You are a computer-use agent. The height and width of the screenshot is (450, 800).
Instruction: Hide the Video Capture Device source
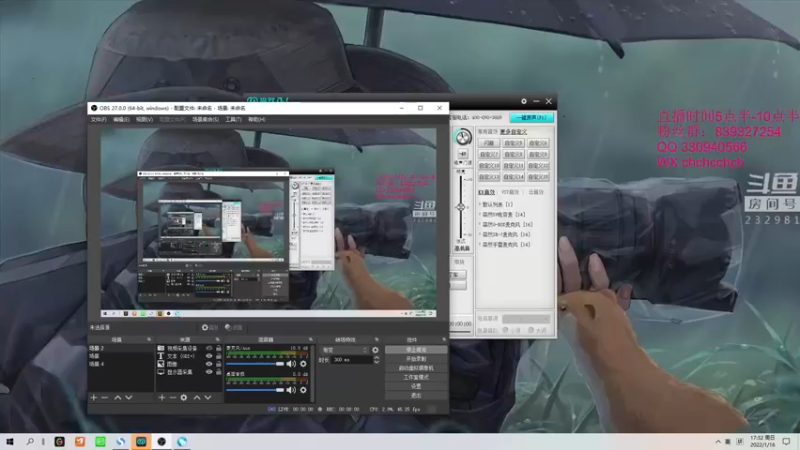tap(209, 348)
